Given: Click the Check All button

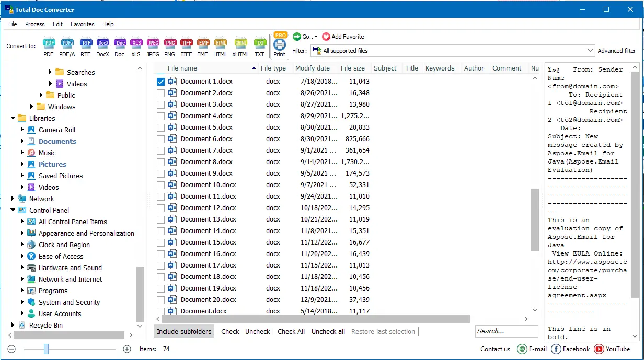Looking at the screenshot, I should tap(291, 331).
